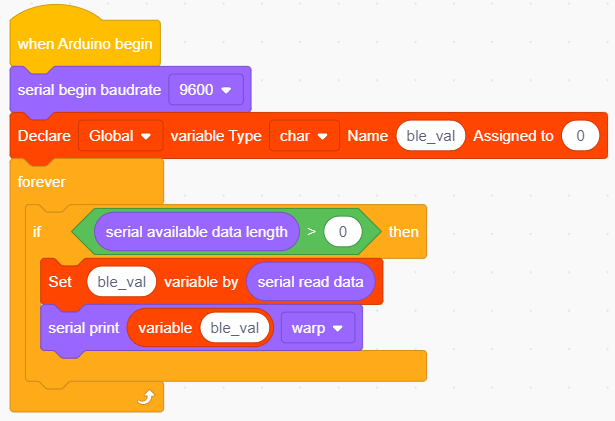Select the serial available data length reporter
The height and width of the screenshot is (421, 615).
point(197,232)
